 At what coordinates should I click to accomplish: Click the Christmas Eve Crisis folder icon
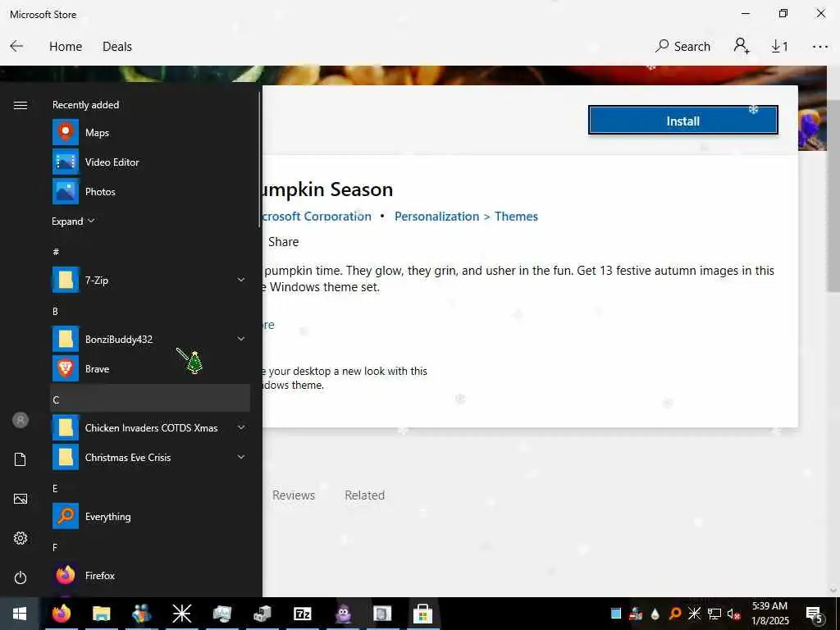click(x=66, y=457)
